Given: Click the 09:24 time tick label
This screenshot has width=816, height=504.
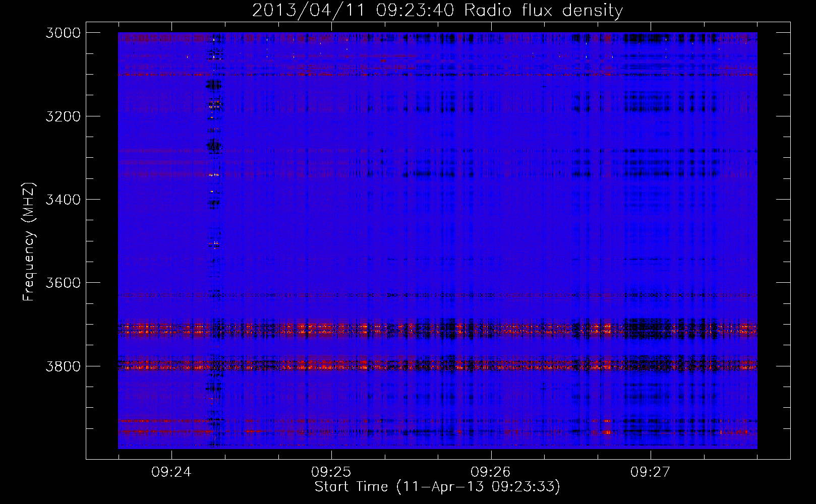Looking at the screenshot, I should pyautogui.click(x=171, y=472).
